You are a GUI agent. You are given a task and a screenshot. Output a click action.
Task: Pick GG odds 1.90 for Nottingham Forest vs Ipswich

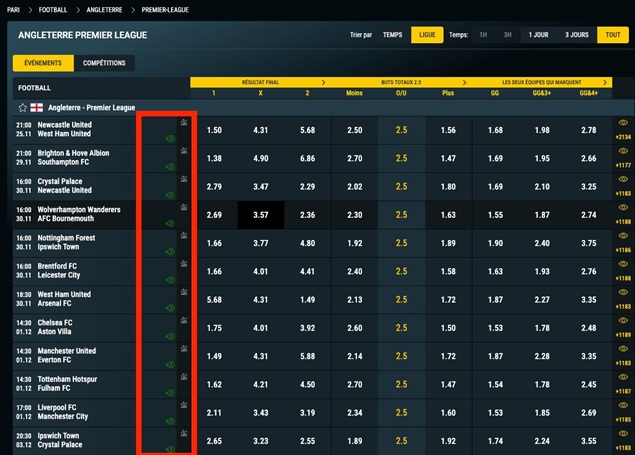495,243
